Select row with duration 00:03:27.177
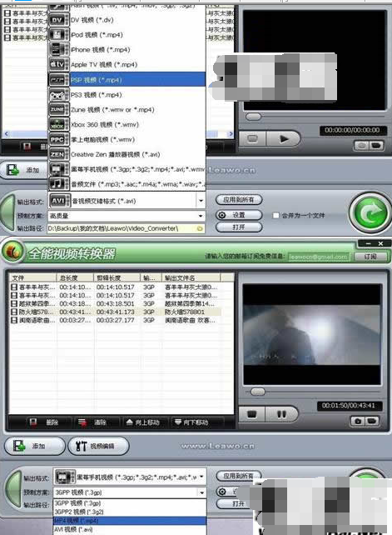The image size is (392, 535). click(x=116, y=320)
